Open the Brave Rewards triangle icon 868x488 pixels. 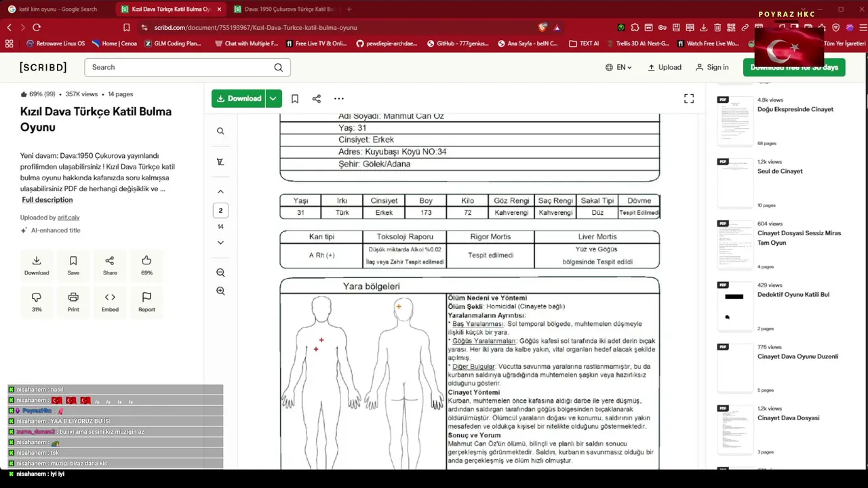(557, 27)
